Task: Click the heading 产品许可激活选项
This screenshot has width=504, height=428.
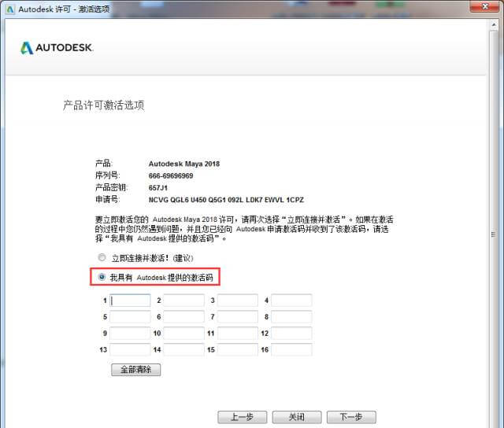Action: pyautogui.click(x=103, y=105)
